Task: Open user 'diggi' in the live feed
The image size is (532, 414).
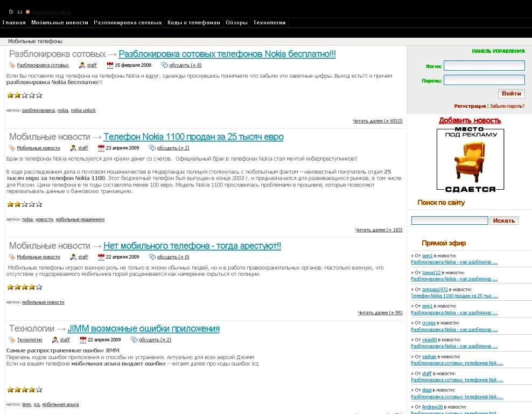Action: point(426,390)
